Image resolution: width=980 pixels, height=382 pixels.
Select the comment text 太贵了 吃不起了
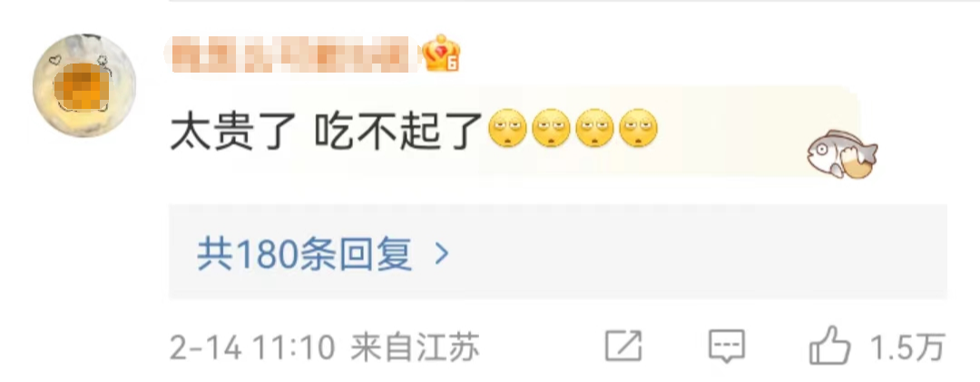[328, 130]
